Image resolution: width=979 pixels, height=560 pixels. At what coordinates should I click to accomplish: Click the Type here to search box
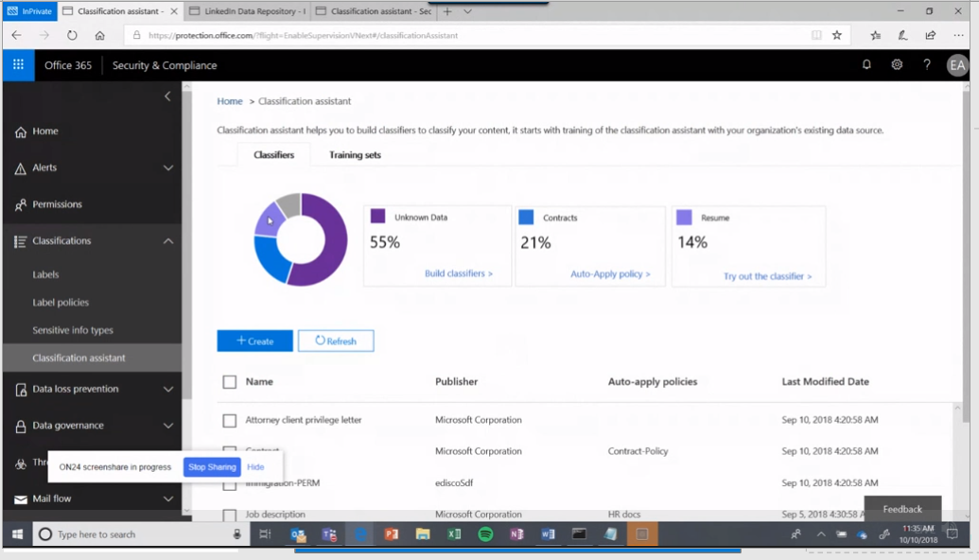pyautogui.click(x=141, y=534)
